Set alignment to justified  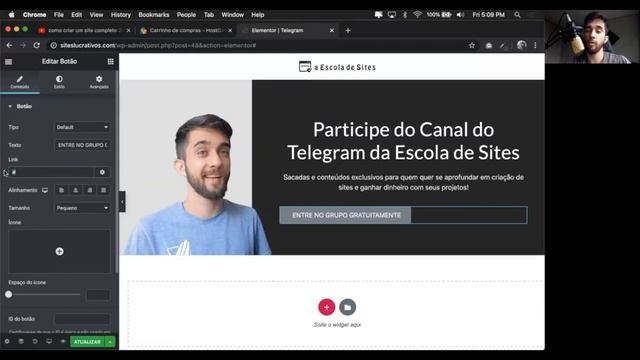click(104, 190)
